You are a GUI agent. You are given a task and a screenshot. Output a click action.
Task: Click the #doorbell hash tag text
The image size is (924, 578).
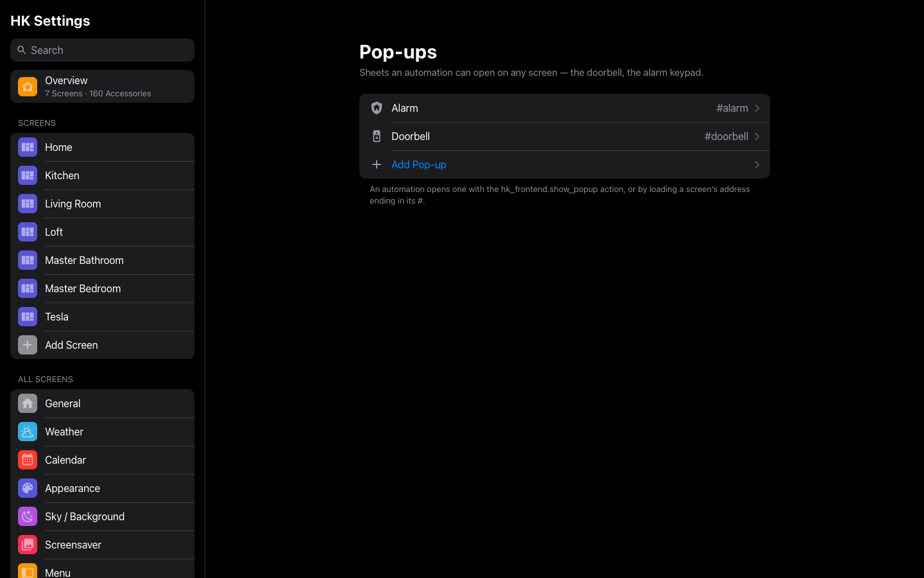point(726,136)
